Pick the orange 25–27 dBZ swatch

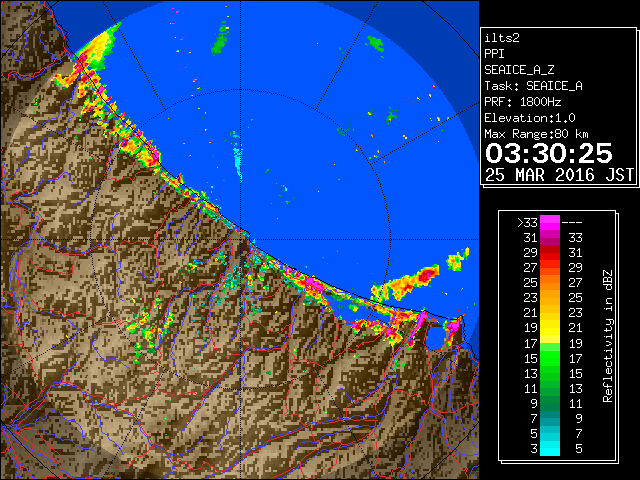tap(550, 283)
